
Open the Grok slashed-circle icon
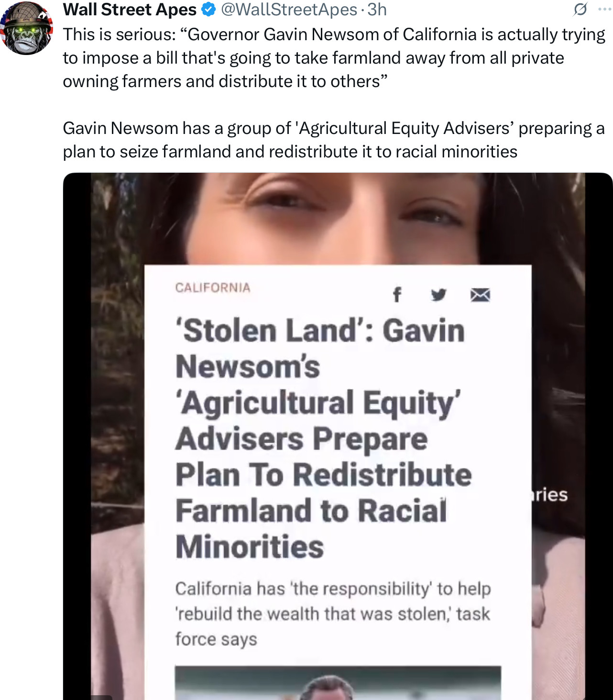[x=580, y=9]
